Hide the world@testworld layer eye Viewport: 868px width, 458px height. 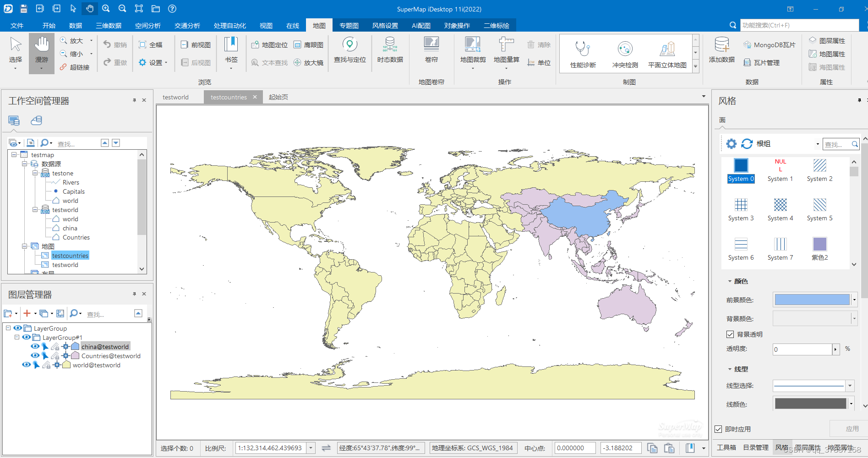point(26,365)
